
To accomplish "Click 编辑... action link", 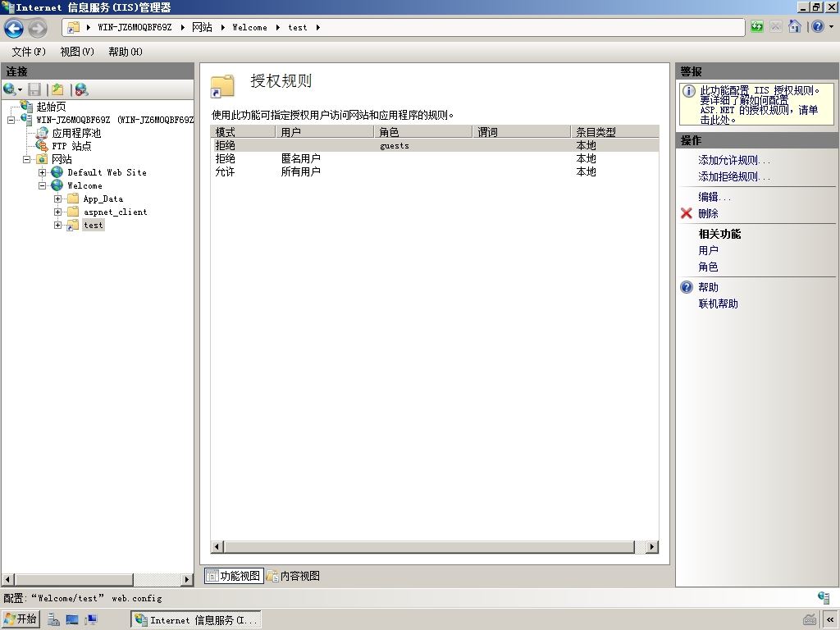I will pyautogui.click(x=714, y=197).
